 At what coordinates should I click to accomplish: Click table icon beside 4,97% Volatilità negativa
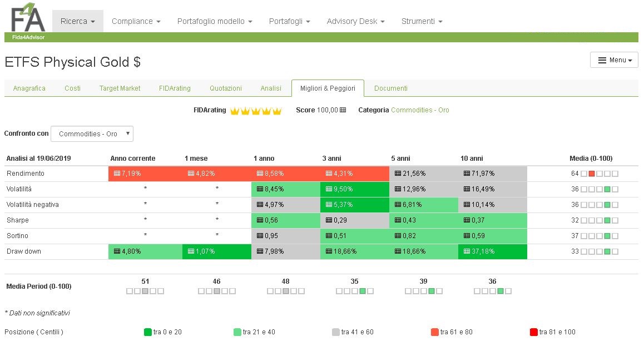pos(260,205)
